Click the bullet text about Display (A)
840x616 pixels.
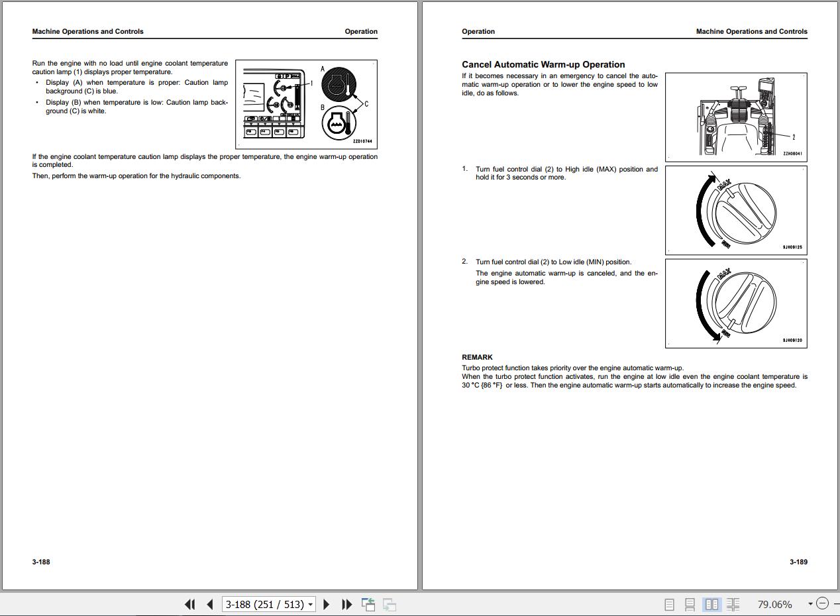[136, 87]
